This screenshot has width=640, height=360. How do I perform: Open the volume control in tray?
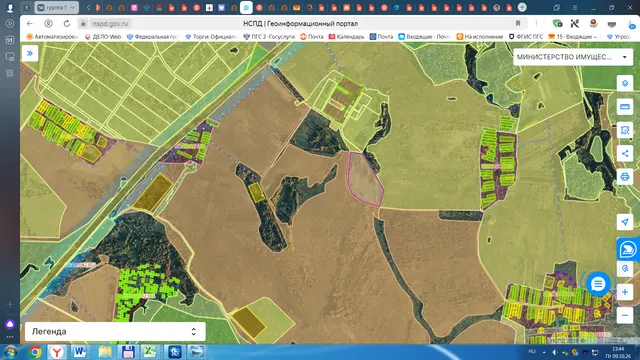(x=555, y=352)
